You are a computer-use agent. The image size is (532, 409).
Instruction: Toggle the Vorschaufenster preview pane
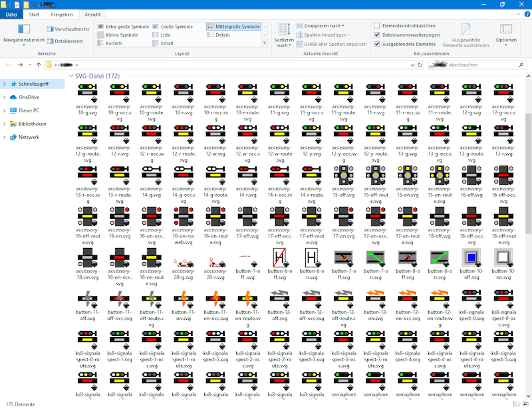tap(68, 29)
